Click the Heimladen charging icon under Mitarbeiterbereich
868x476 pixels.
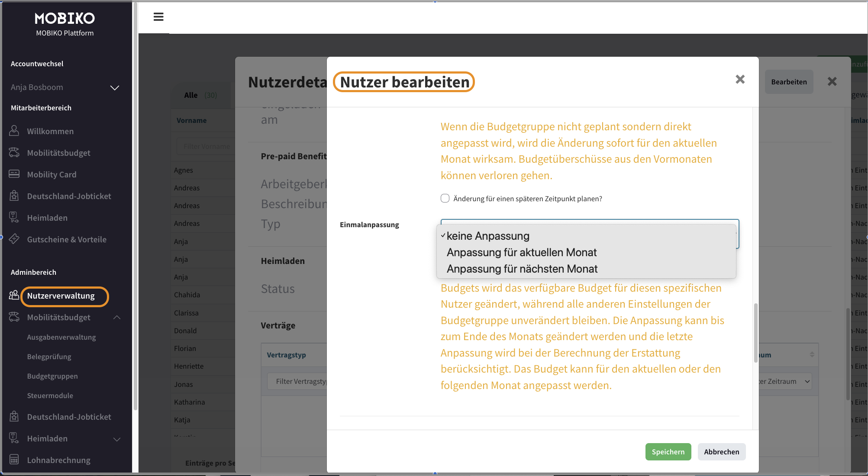(14, 217)
